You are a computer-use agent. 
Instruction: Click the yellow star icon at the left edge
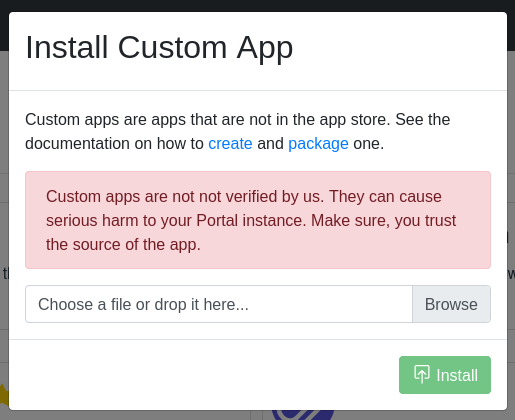tap(4, 395)
